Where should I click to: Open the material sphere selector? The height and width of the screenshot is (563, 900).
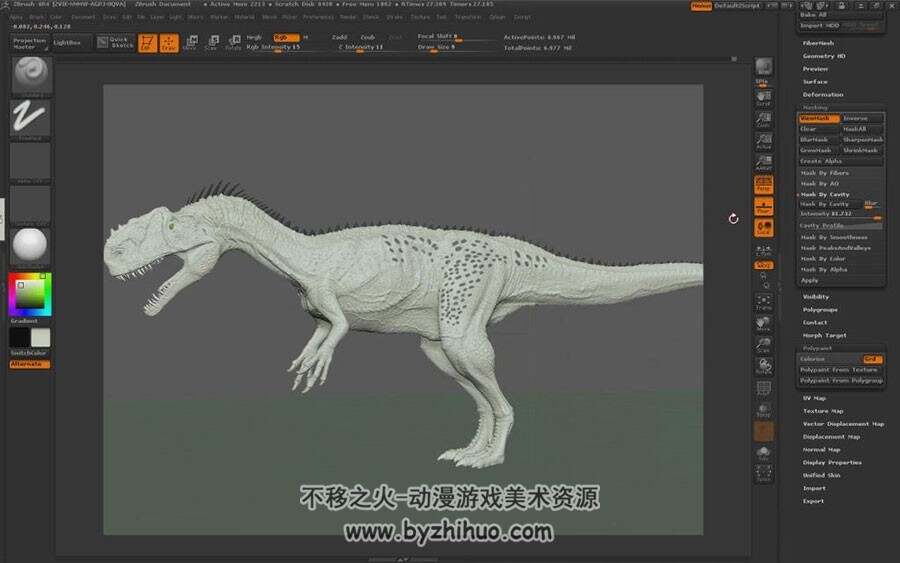31,246
